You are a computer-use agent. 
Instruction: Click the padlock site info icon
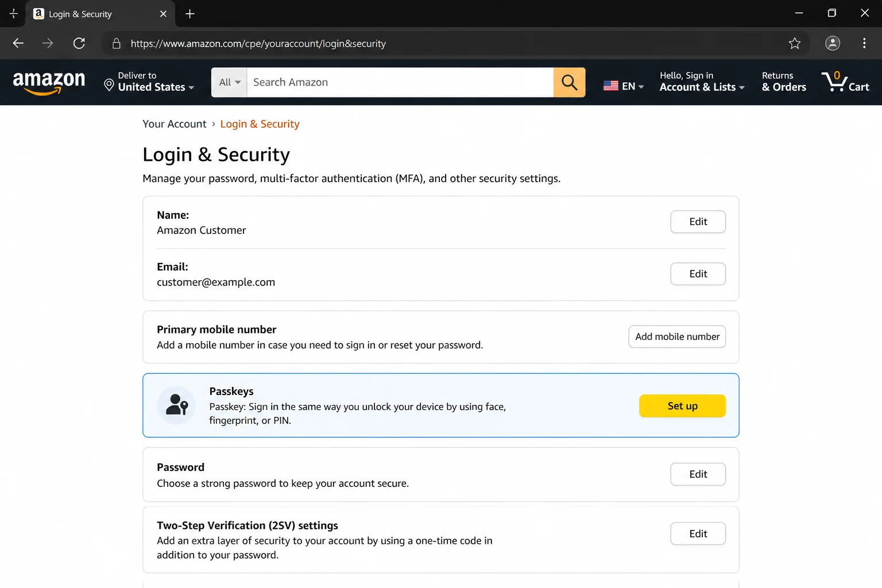[x=117, y=43]
